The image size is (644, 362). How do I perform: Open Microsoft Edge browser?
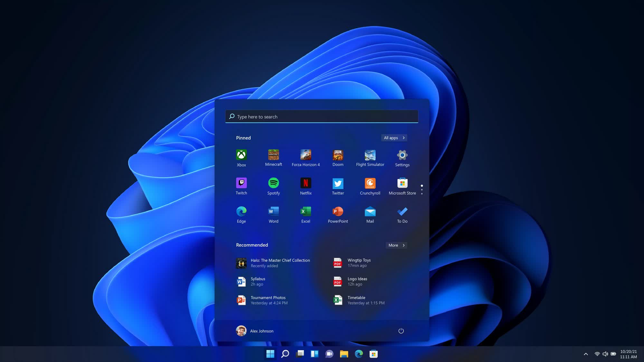pyautogui.click(x=241, y=211)
